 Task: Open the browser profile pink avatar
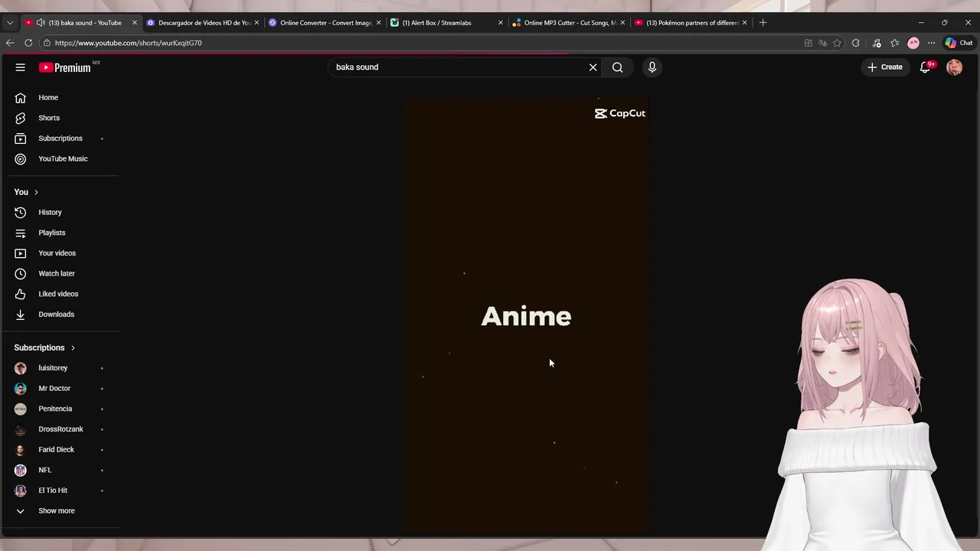(x=913, y=43)
